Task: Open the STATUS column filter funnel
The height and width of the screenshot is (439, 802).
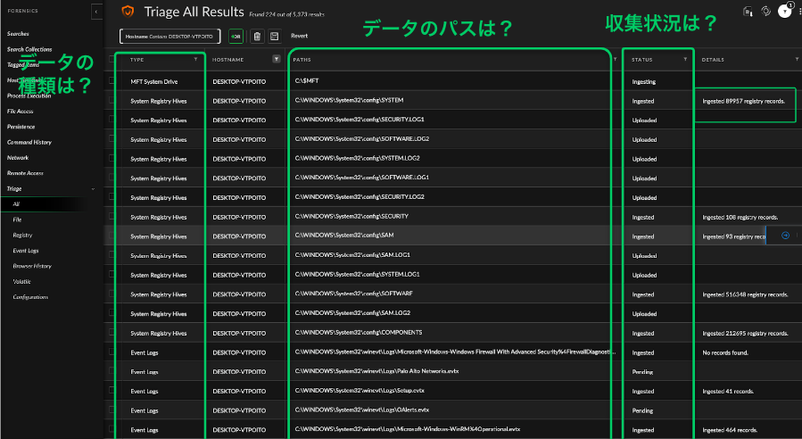Action: pyautogui.click(x=685, y=59)
